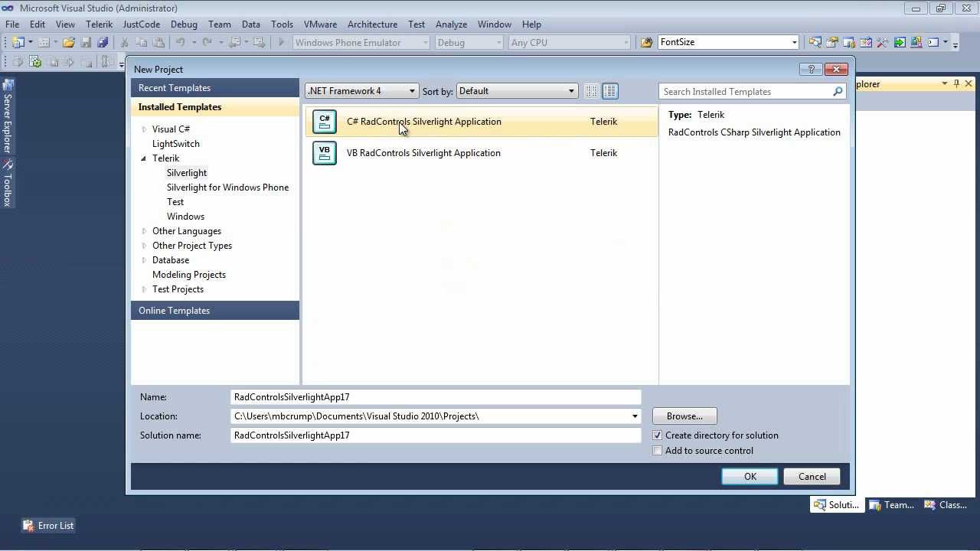Pin the Explorer panel with the pushpin icon
Screen dimensions: 980x551
point(956,83)
